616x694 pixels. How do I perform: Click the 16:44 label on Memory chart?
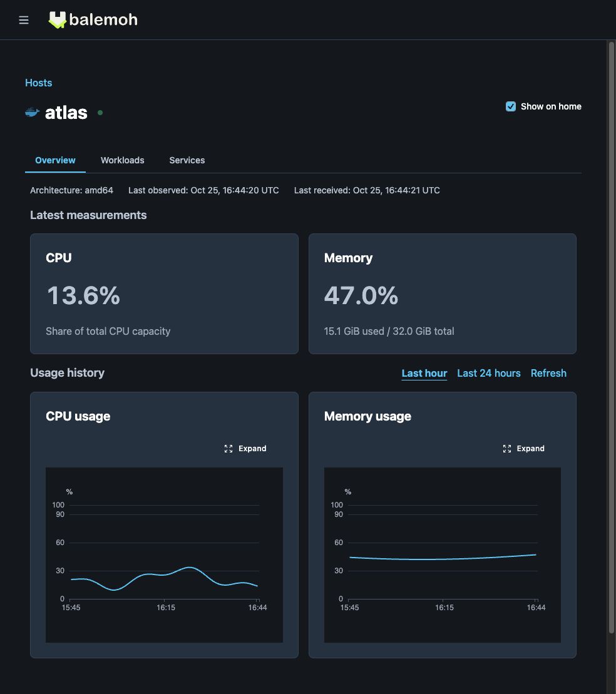click(x=536, y=608)
